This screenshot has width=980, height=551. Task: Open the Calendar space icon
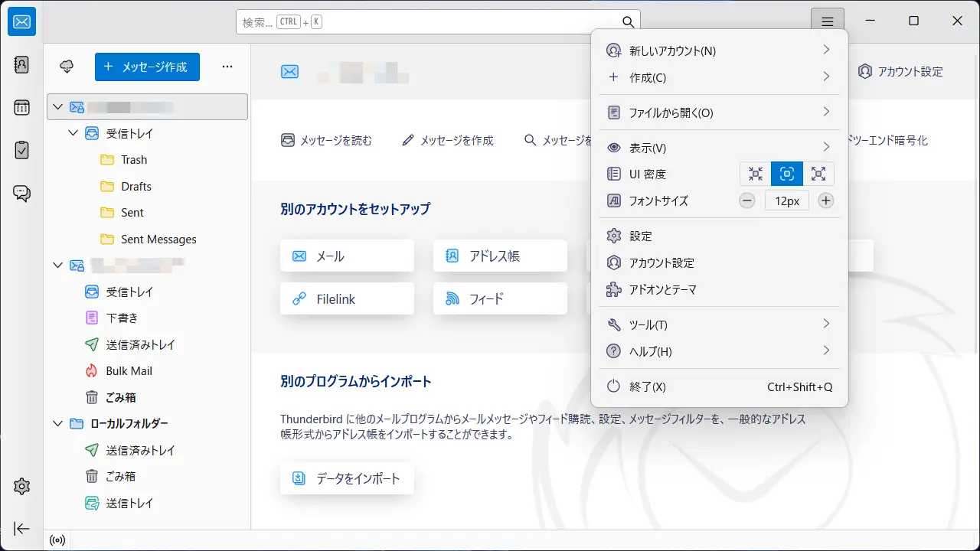(x=21, y=108)
